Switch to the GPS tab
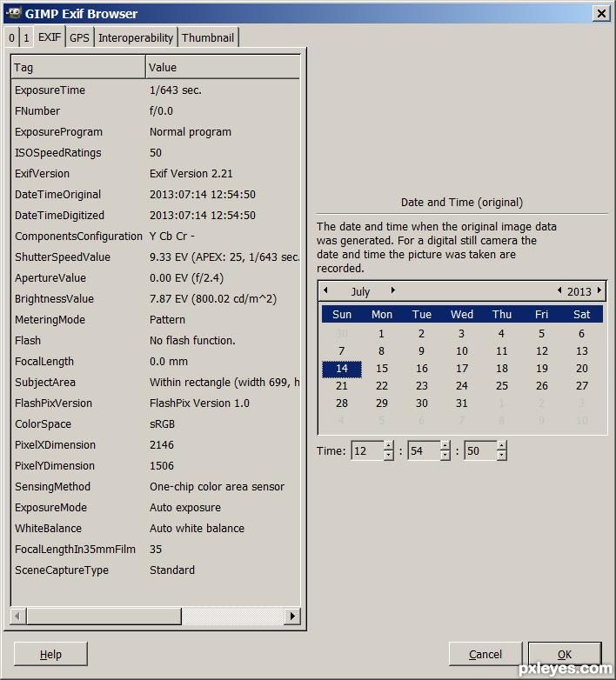This screenshot has width=616, height=680. pos(79,37)
